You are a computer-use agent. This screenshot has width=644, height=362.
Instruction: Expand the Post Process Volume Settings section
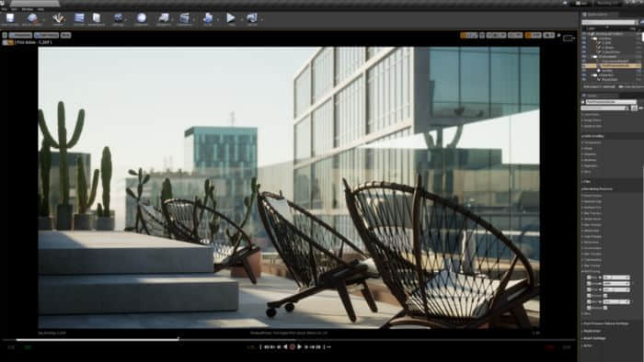605,323
